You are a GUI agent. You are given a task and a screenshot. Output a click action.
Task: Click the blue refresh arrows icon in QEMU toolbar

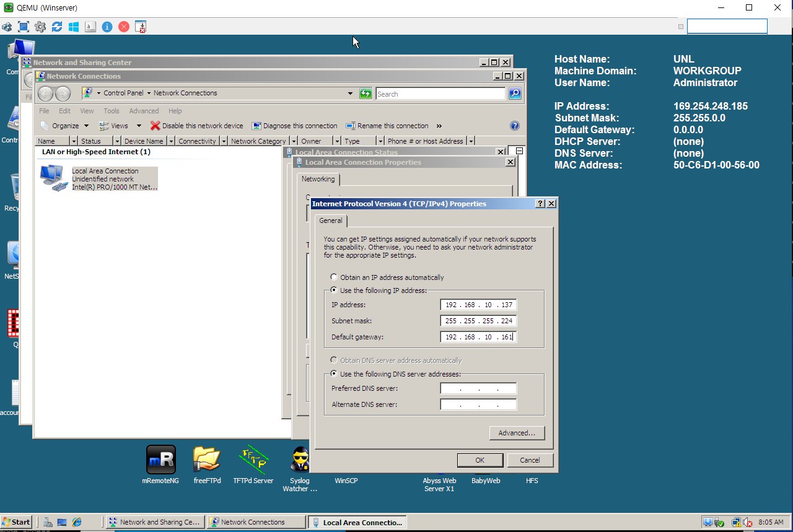[57, 27]
